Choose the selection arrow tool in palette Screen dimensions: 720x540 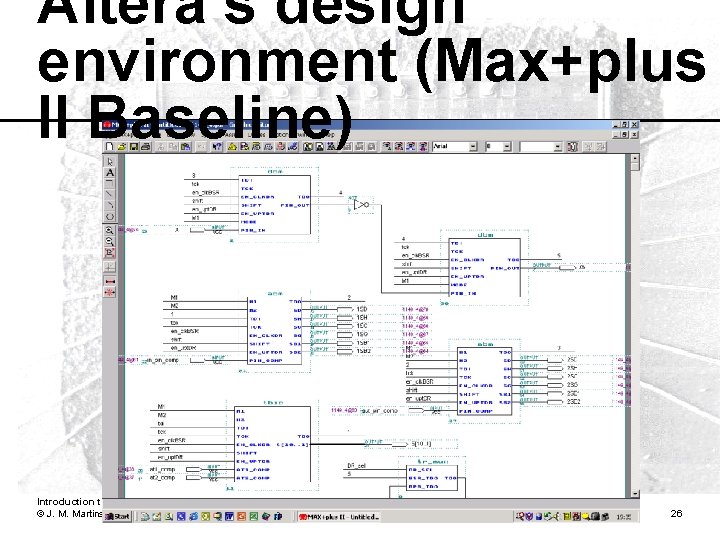tap(110, 162)
